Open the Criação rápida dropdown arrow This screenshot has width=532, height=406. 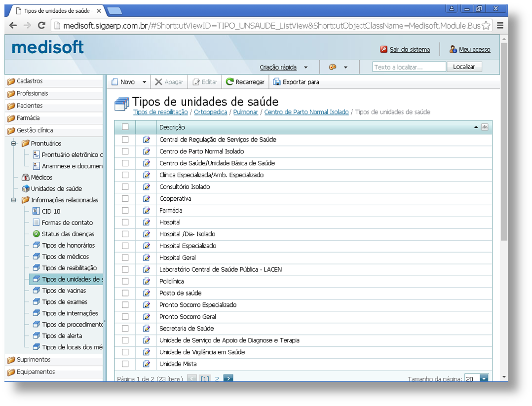pos(305,67)
